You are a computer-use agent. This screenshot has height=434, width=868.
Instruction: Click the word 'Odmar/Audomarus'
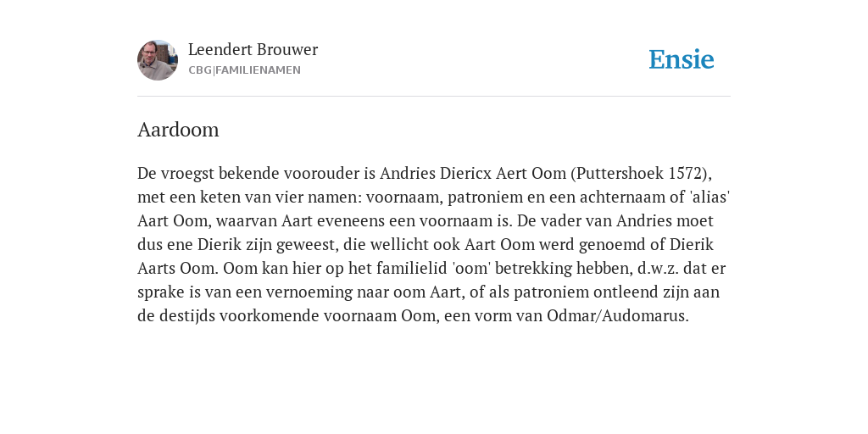[617, 315]
